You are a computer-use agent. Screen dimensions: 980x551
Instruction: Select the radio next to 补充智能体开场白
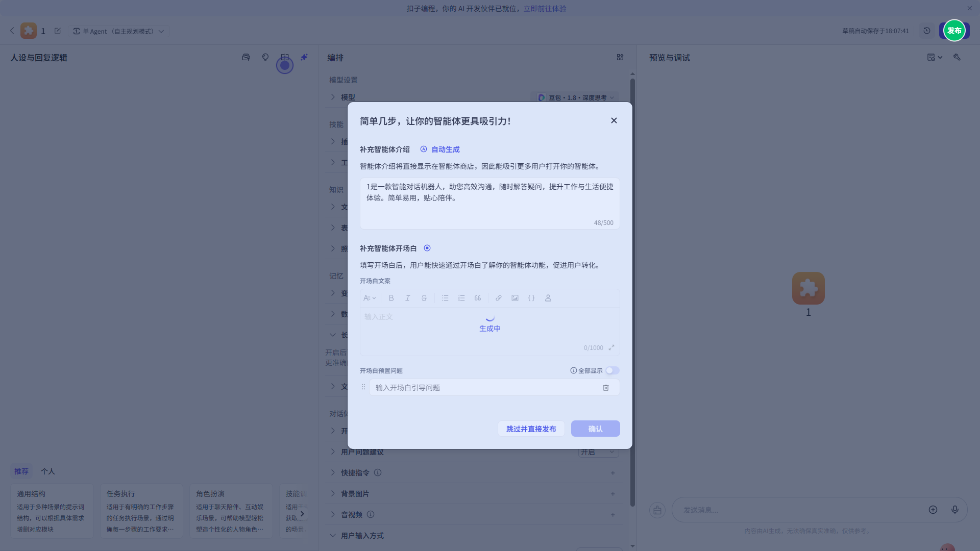[427, 248]
